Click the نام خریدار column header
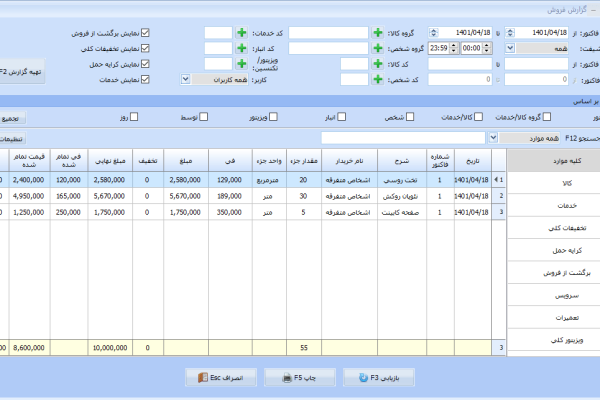600x400 pixels. pos(349,161)
